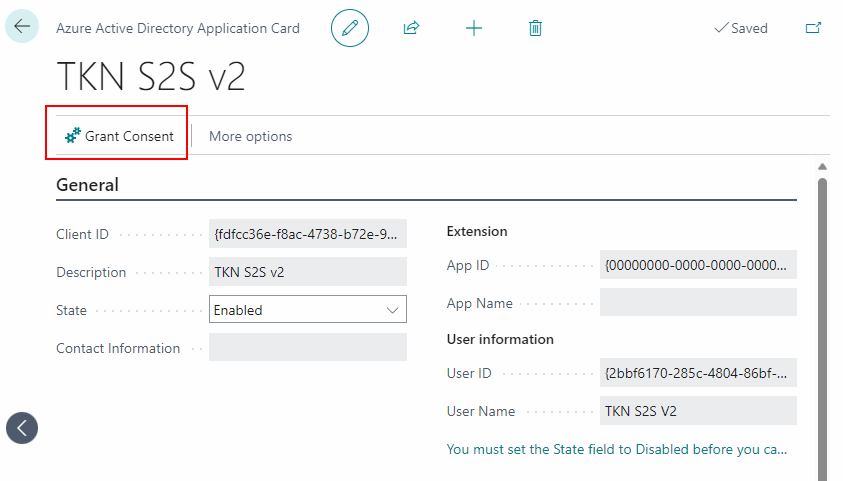
Task: Open card in new window icon
Action: 813,28
